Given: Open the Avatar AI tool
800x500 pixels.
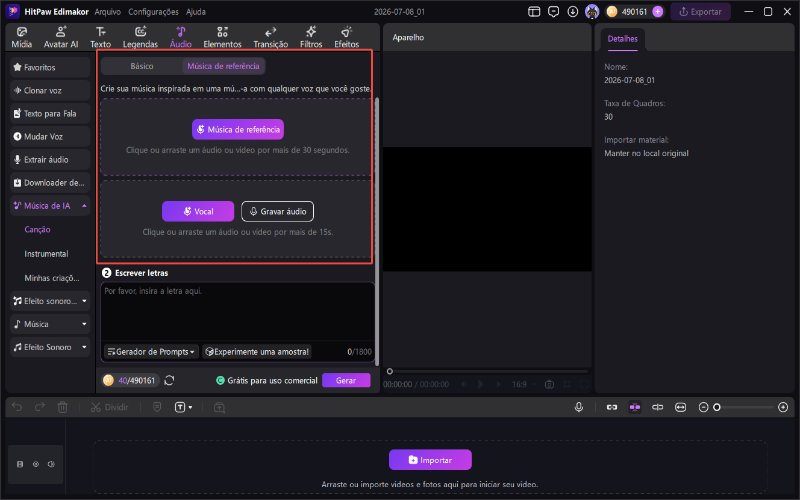Looking at the screenshot, I should 61,37.
